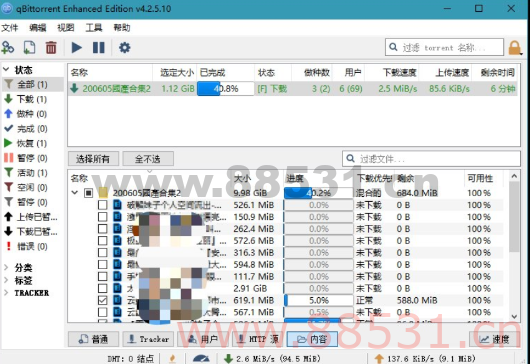This screenshot has width=530, height=364.
Task: Open the 速度 graph tab
Action: (495, 339)
